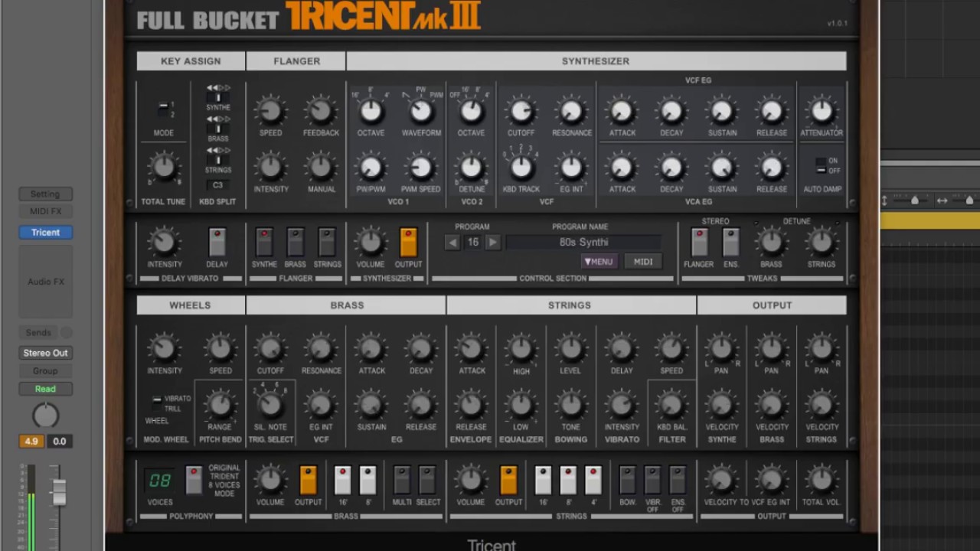Open the Setting menu on channel strip

[46, 194]
